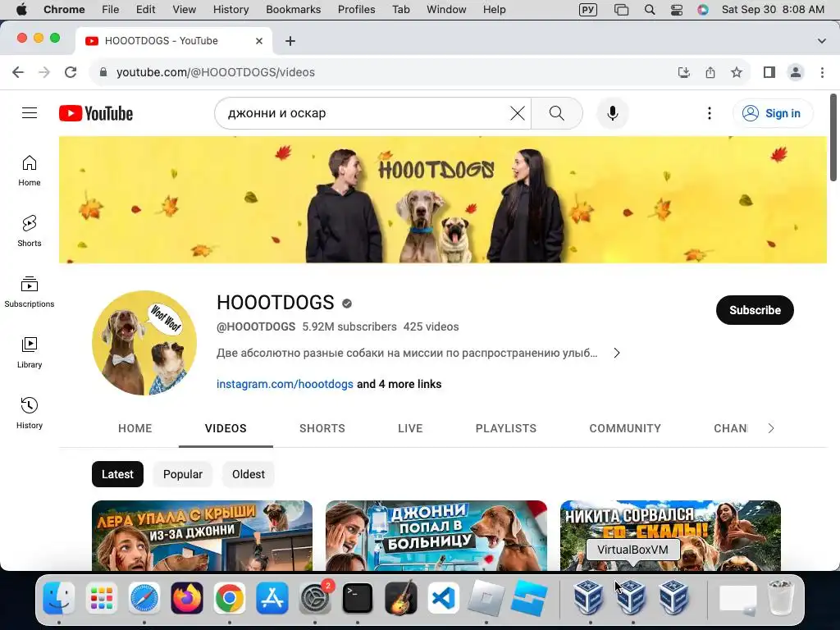Open Spotlight search in menu bar

(650, 10)
